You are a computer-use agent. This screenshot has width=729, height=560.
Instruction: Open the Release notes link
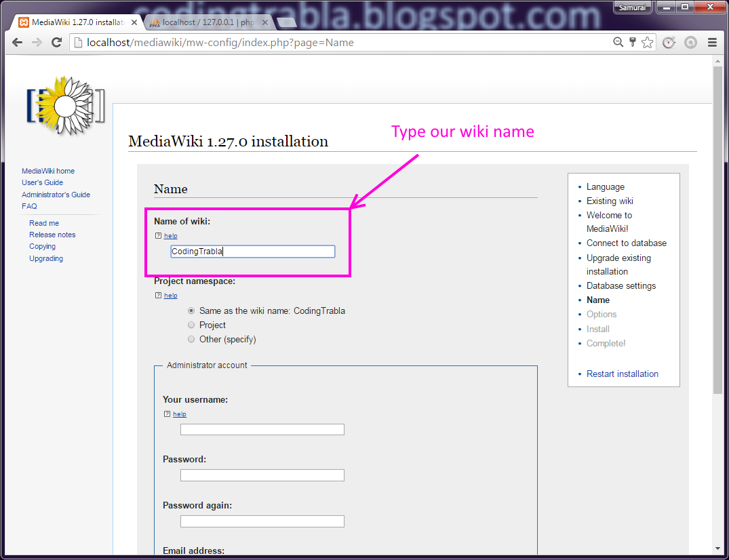[52, 235]
